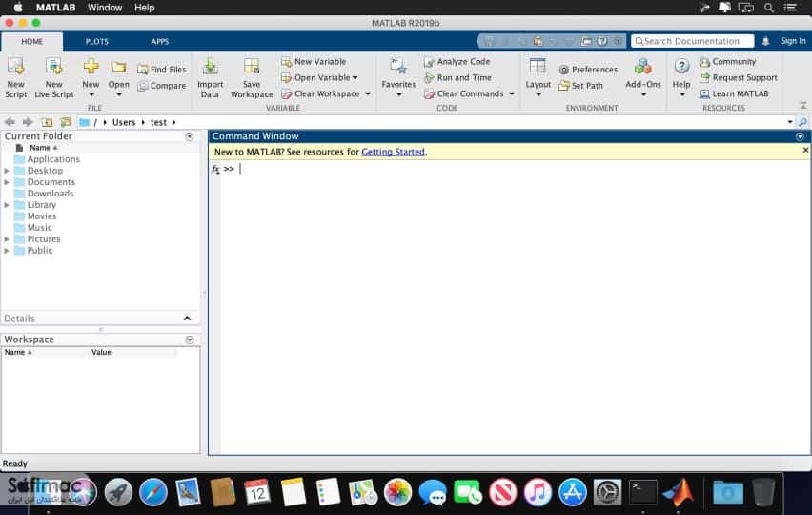812x515 pixels.
Task: Open the Getting Started link
Action: pos(393,152)
